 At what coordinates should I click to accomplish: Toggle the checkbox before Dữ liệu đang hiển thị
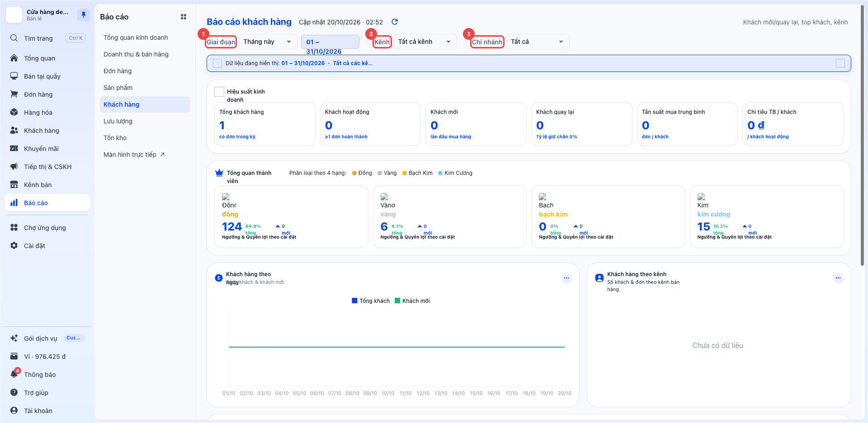click(217, 63)
